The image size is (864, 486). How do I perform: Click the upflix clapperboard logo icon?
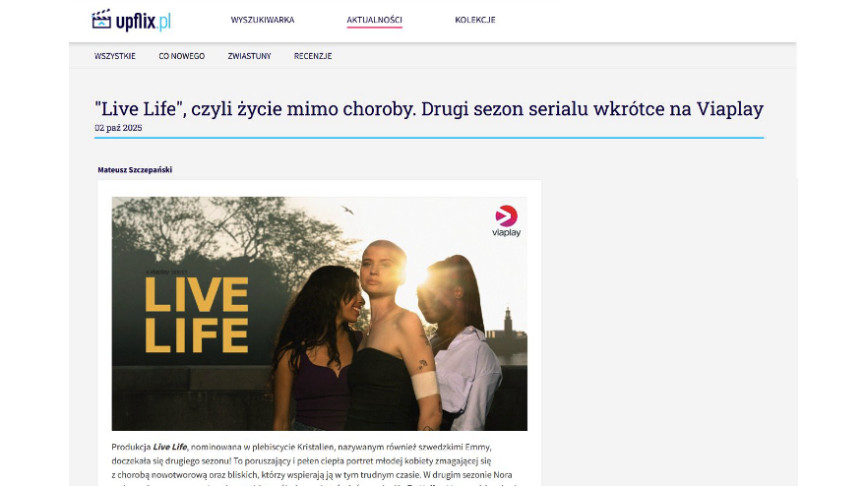[x=101, y=20]
